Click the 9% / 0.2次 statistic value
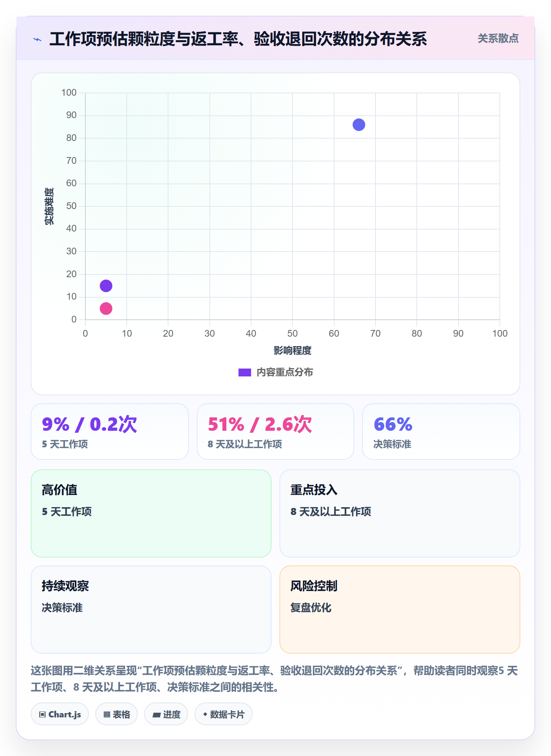 click(x=90, y=424)
